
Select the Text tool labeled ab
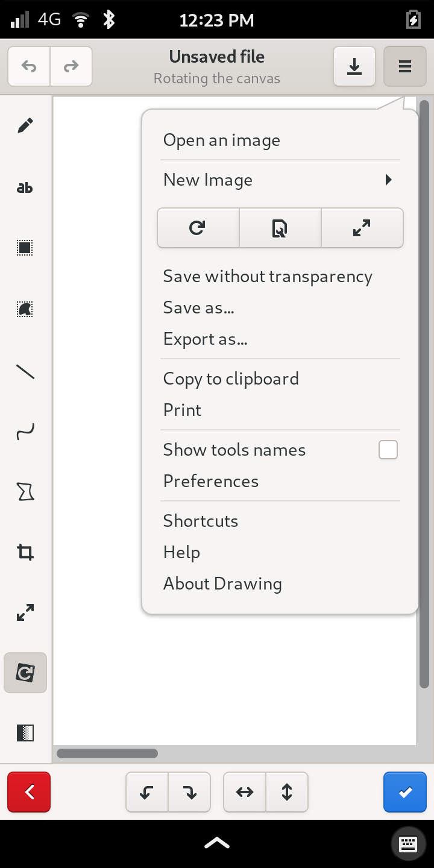[25, 187]
